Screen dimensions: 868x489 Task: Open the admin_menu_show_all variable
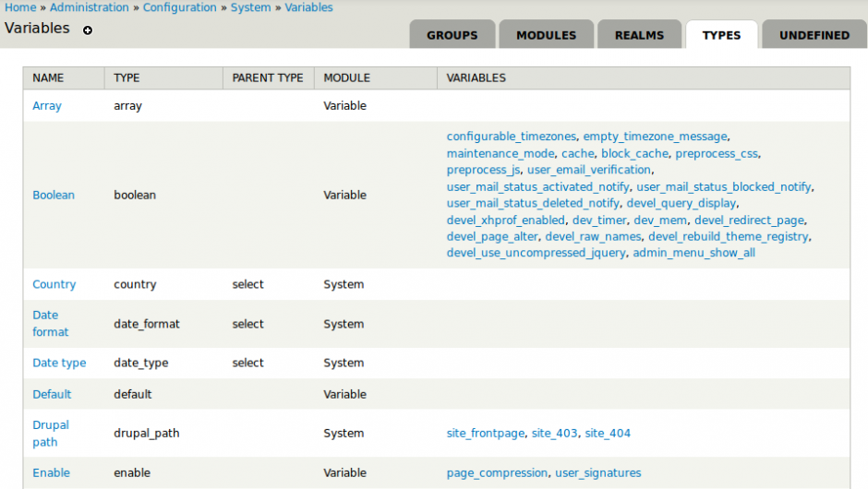click(x=693, y=253)
